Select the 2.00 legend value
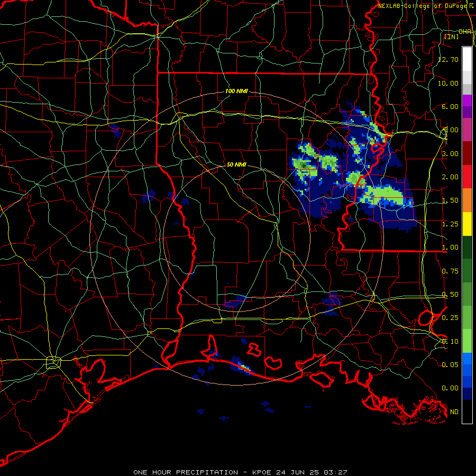 (450, 177)
